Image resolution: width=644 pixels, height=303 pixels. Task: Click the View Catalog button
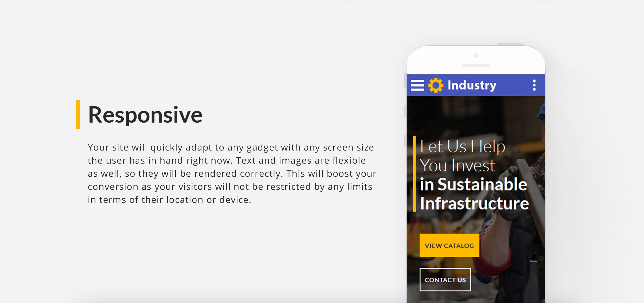(449, 245)
